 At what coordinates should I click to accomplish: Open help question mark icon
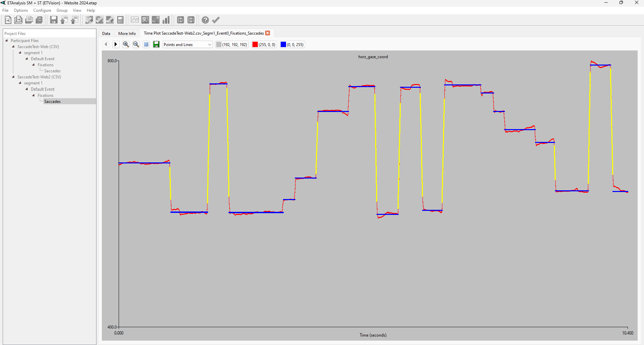tap(205, 20)
